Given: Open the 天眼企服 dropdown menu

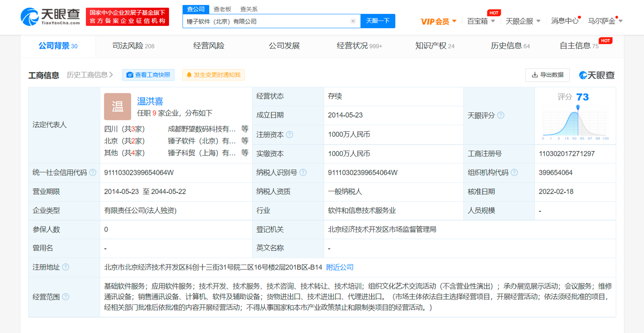Looking at the screenshot, I should pos(523,21).
